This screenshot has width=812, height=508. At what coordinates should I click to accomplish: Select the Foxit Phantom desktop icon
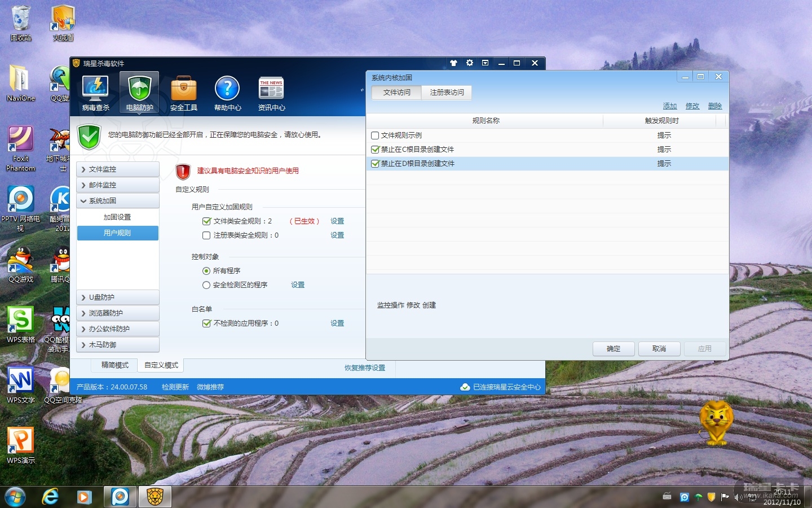[x=21, y=148]
